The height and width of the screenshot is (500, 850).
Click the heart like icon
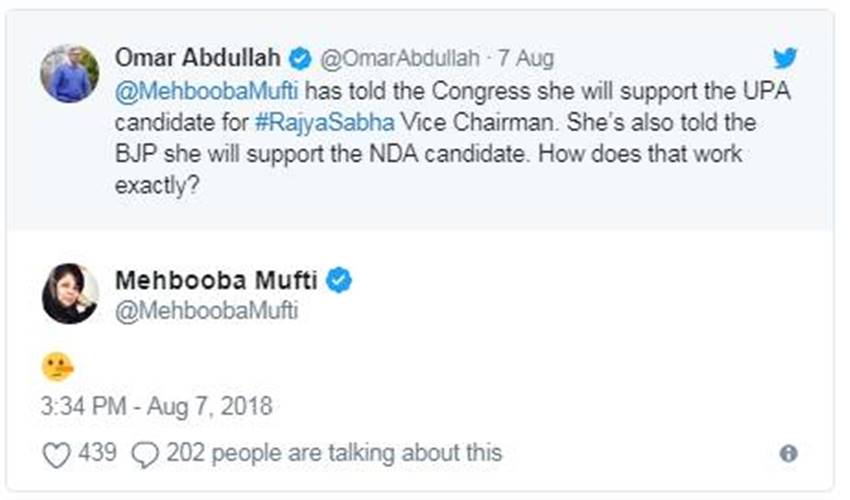pos(57,455)
